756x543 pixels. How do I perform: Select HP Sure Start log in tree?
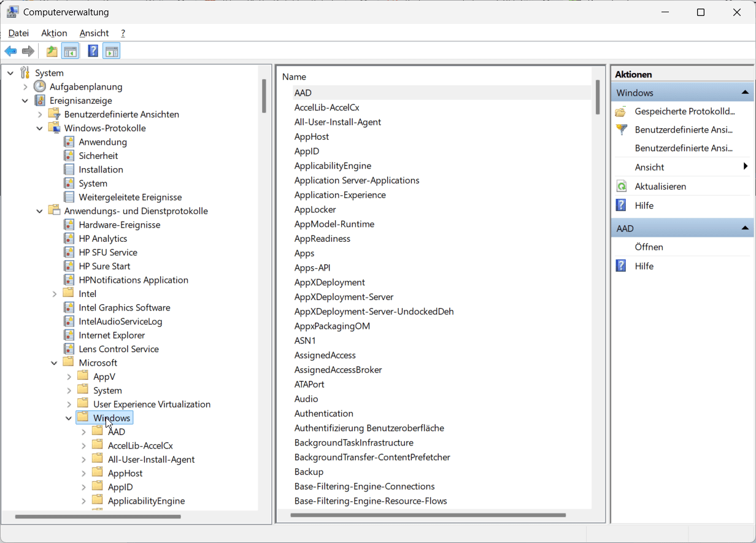104,266
